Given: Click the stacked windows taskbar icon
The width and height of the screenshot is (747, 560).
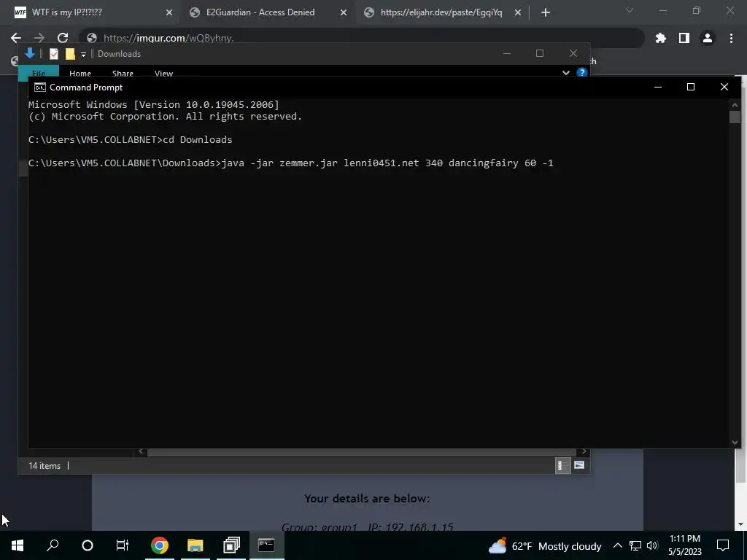Looking at the screenshot, I should [231, 545].
